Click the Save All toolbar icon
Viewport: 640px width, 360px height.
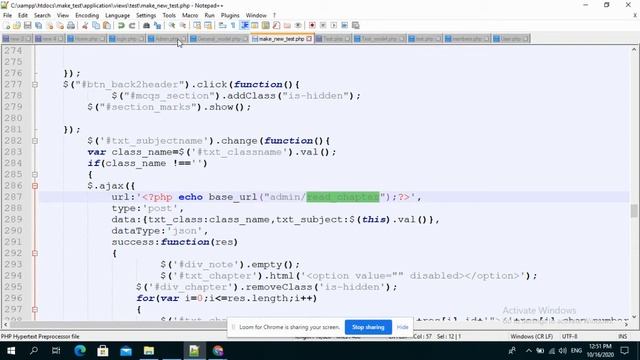coord(38,25)
